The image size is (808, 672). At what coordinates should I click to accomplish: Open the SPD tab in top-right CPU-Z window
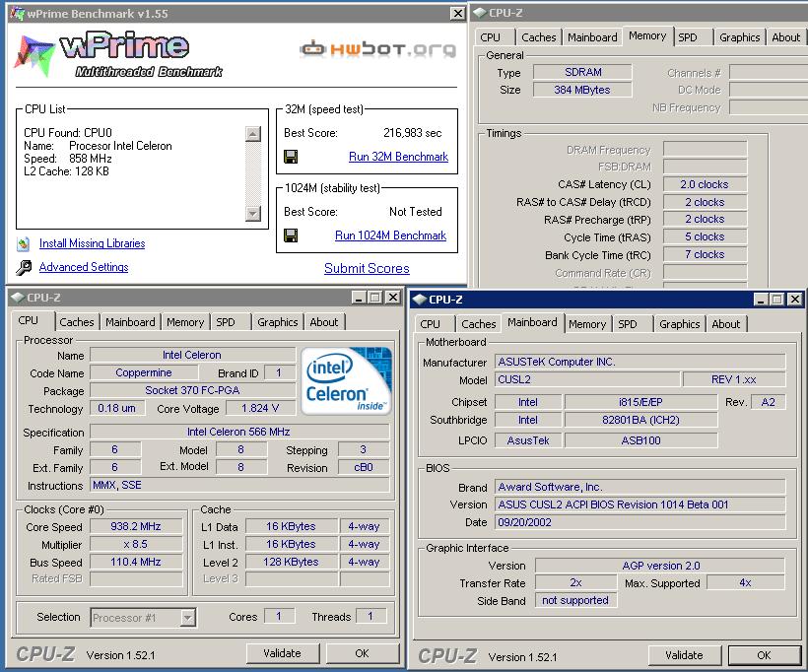(688, 37)
